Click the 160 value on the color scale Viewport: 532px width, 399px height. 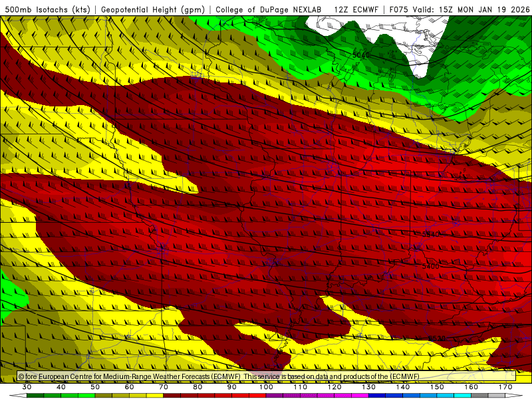click(471, 387)
